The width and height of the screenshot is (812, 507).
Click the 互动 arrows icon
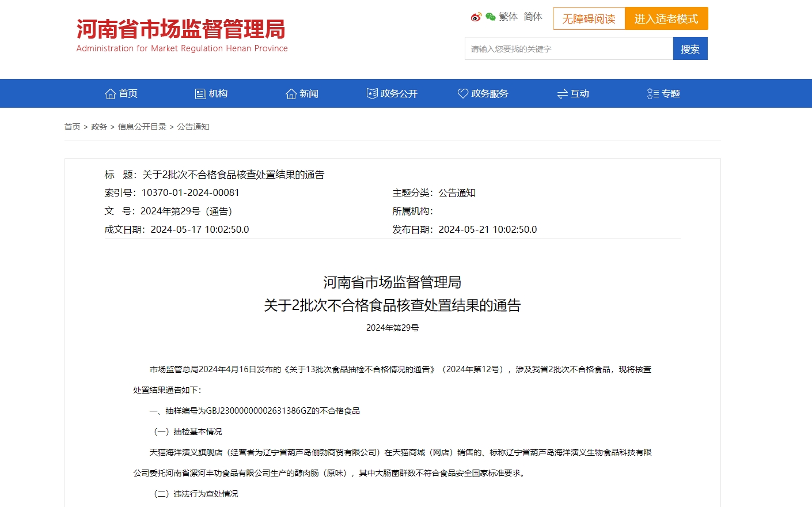click(x=563, y=94)
